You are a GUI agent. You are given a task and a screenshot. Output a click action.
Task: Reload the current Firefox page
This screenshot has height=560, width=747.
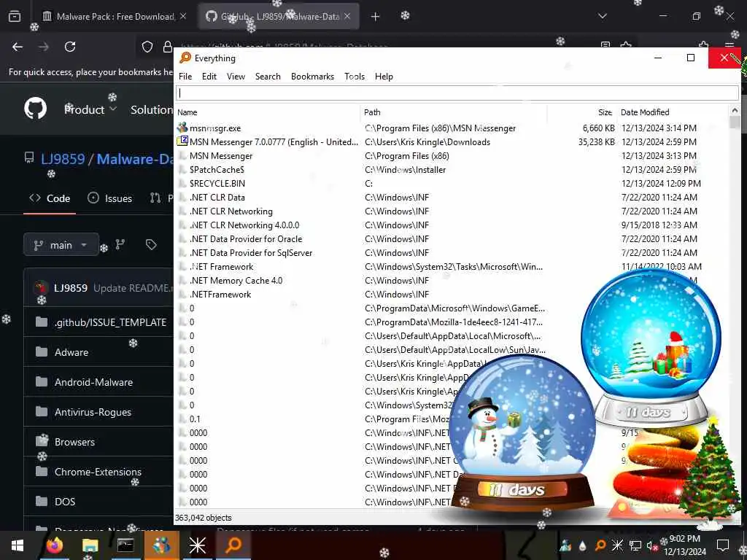pos(70,47)
